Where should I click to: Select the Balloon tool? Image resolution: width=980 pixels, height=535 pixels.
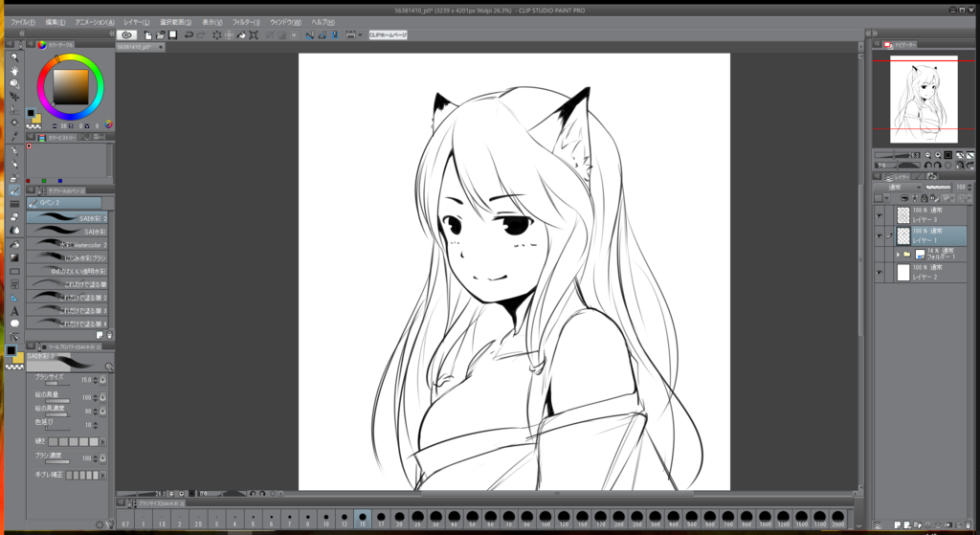pyautogui.click(x=14, y=323)
